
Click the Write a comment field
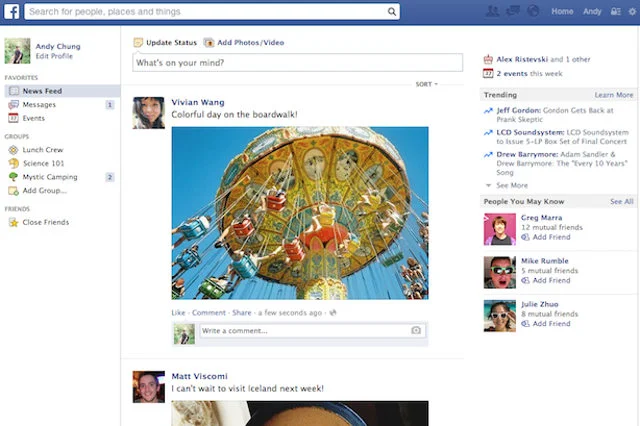click(313, 331)
